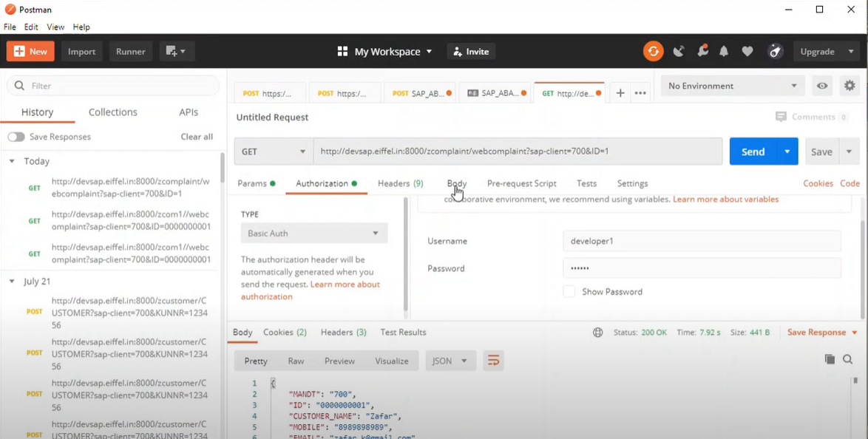The image size is (868, 439).
Task: Open new window dropdown icon
Action: [x=177, y=52]
